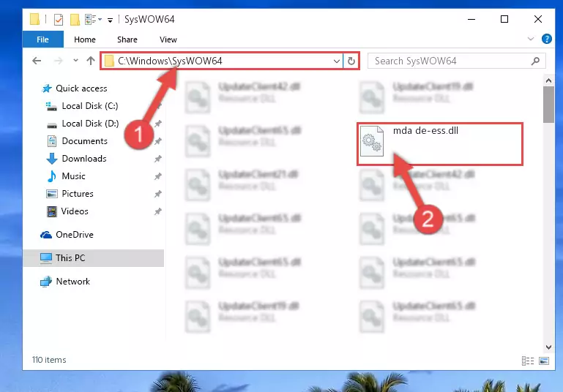The image size is (563, 392).
Task: Click the Videos filmstrip icon
Action: pyautogui.click(x=52, y=211)
